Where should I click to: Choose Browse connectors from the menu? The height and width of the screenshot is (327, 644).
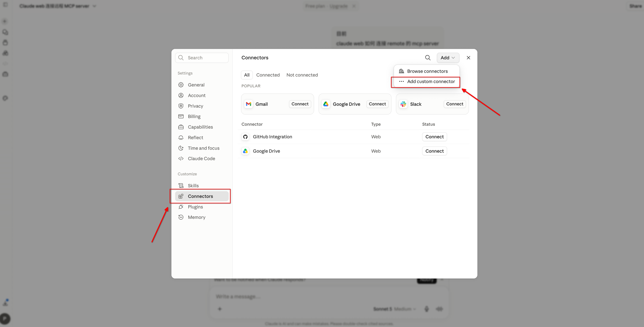click(x=426, y=71)
